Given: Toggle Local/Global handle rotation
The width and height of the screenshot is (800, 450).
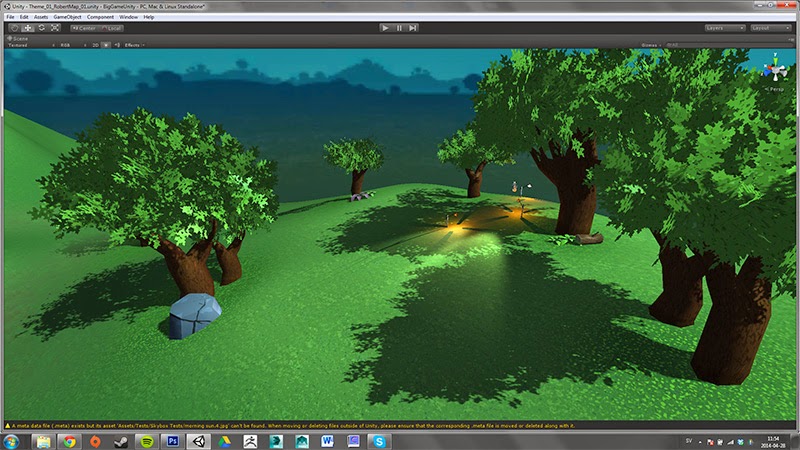Looking at the screenshot, I should click(114, 28).
